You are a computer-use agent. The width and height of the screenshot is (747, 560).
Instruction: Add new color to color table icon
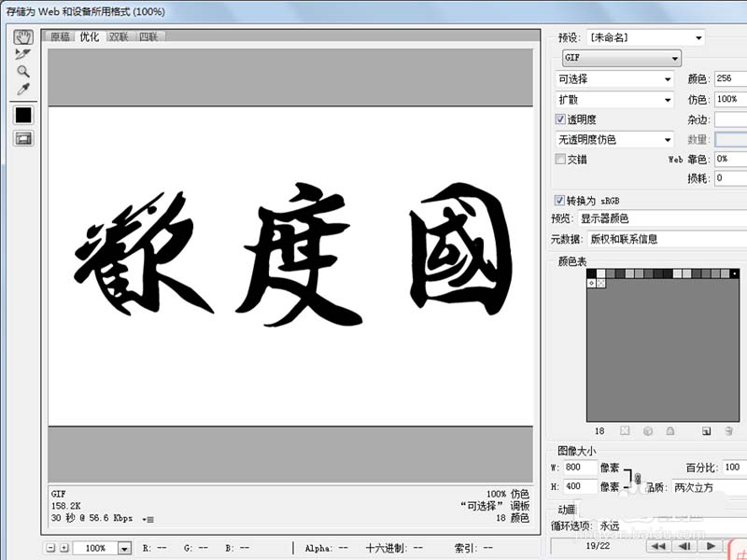(706, 430)
